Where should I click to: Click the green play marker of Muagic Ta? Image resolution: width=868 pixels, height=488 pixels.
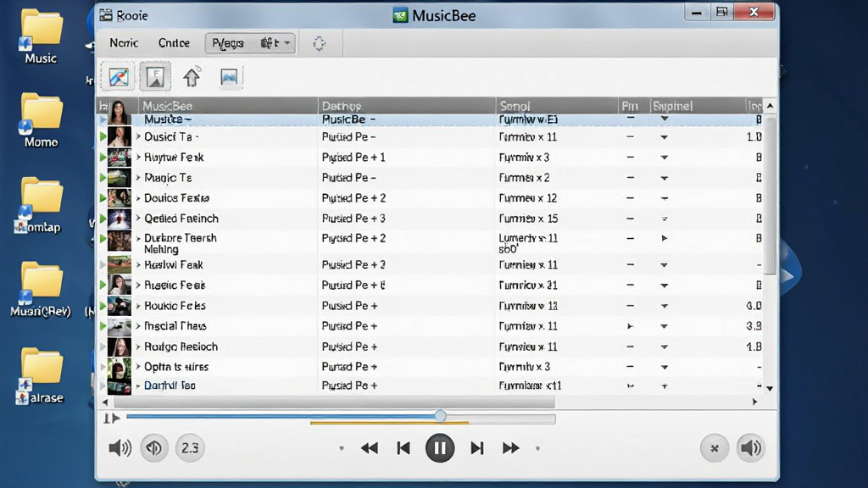pos(103,178)
